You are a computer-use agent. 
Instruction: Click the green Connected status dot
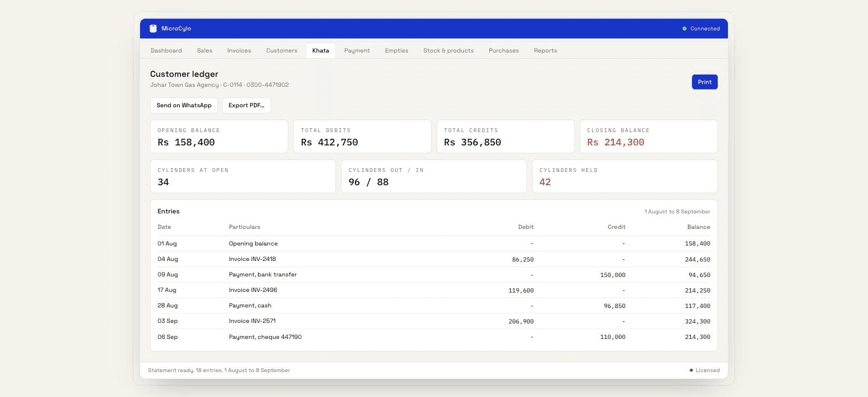(684, 29)
